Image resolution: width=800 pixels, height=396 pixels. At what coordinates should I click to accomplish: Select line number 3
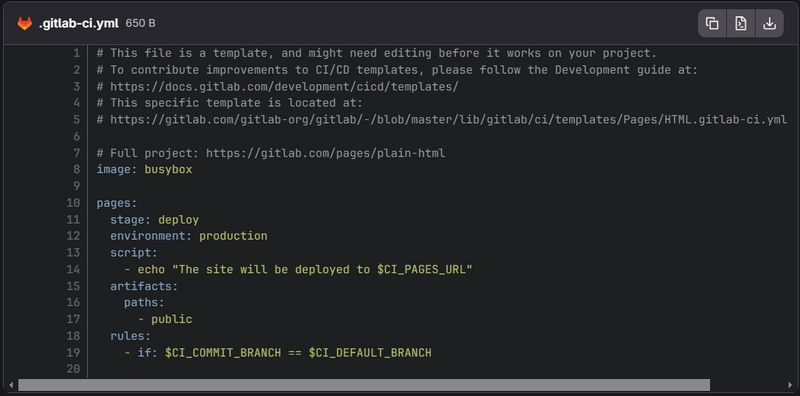(77, 87)
